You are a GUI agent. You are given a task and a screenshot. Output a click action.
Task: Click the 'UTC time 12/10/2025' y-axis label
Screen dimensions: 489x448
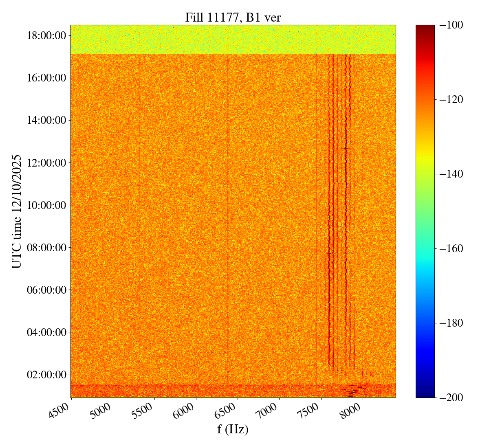tap(16, 211)
